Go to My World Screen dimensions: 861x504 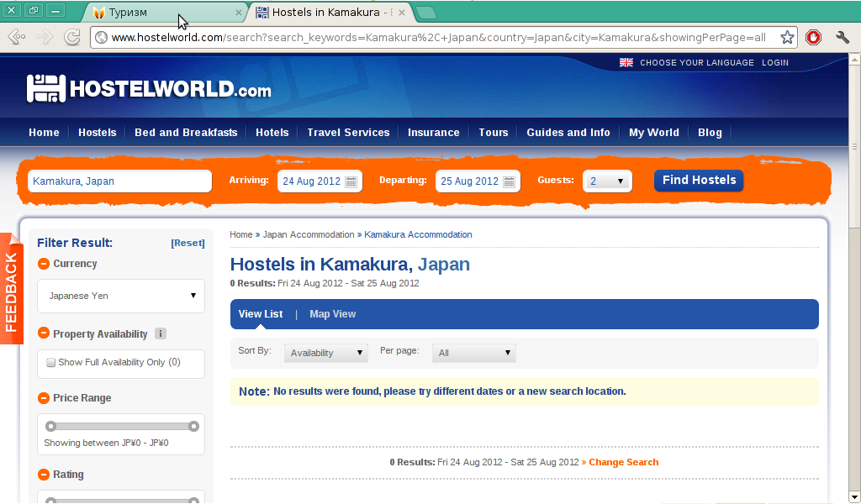654,132
